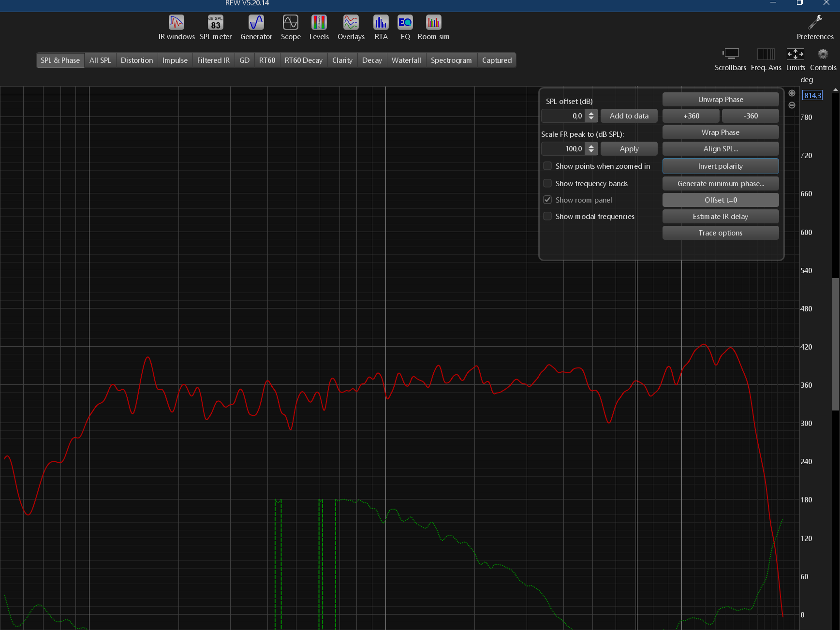Click Invert polarity
Viewport: 840px width, 630px height.
tap(721, 166)
